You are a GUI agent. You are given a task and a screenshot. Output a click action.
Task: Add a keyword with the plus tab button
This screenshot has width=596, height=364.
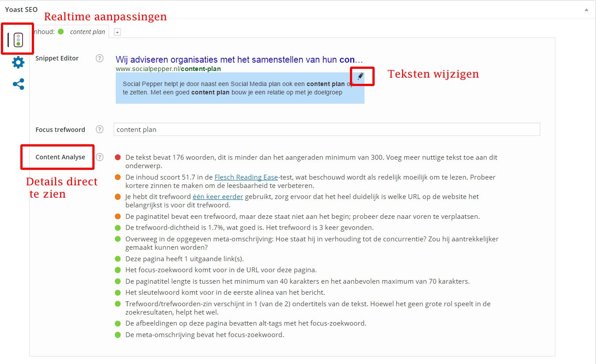click(x=117, y=32)
